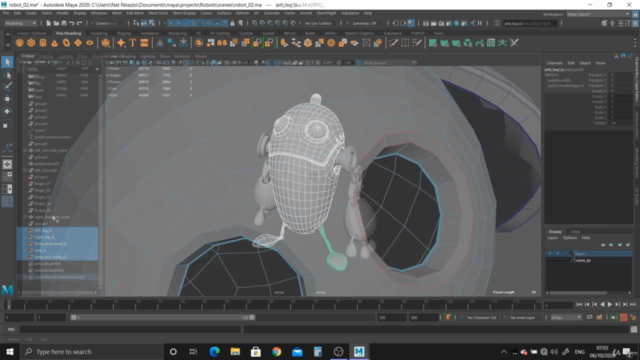Click the MEL command line input field

[130, 329]
